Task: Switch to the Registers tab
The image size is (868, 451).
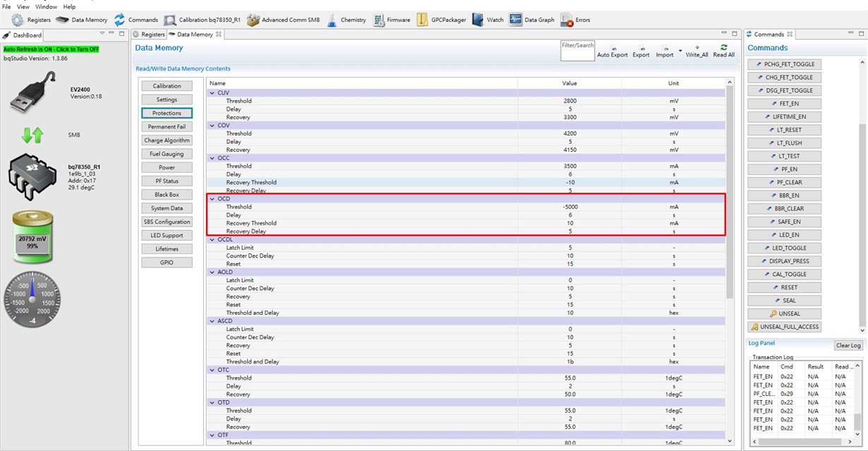Action: click(149, 34)
